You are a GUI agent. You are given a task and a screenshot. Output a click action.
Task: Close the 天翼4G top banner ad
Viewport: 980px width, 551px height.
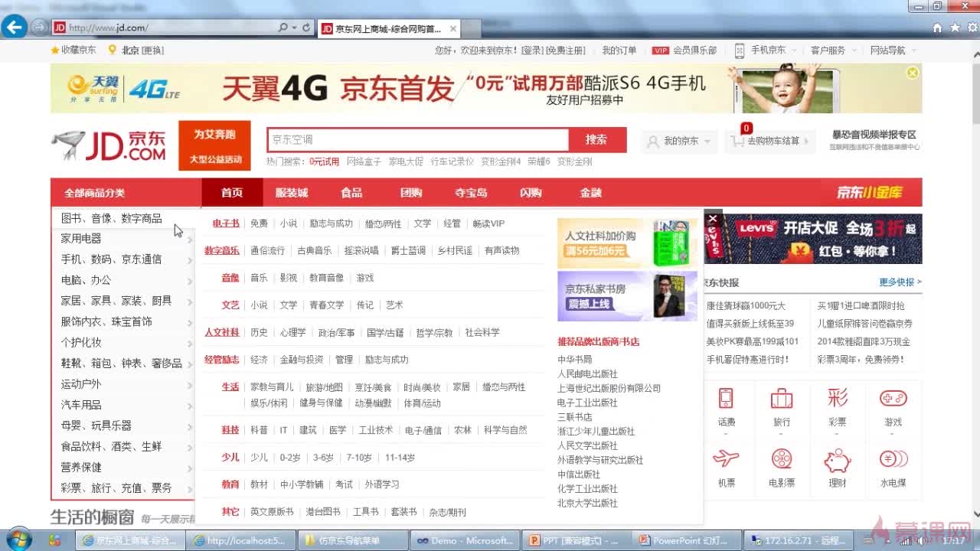(912, 73)
